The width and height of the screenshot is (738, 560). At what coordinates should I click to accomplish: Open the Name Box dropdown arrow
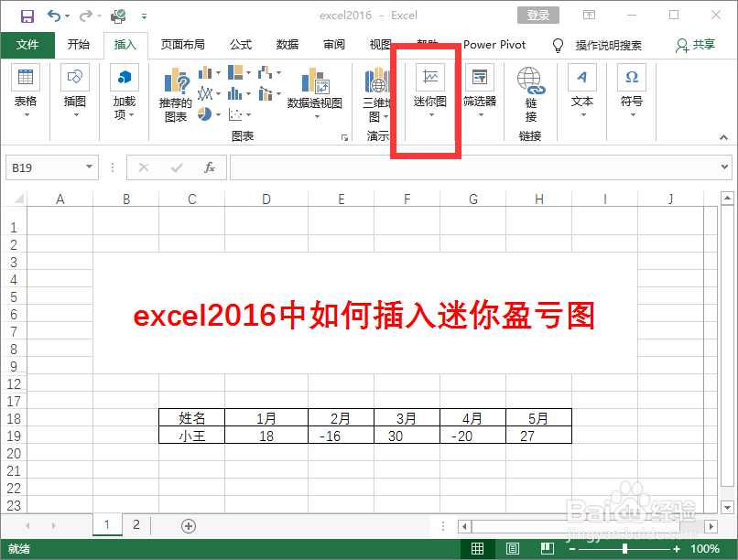tap(89, 167)
